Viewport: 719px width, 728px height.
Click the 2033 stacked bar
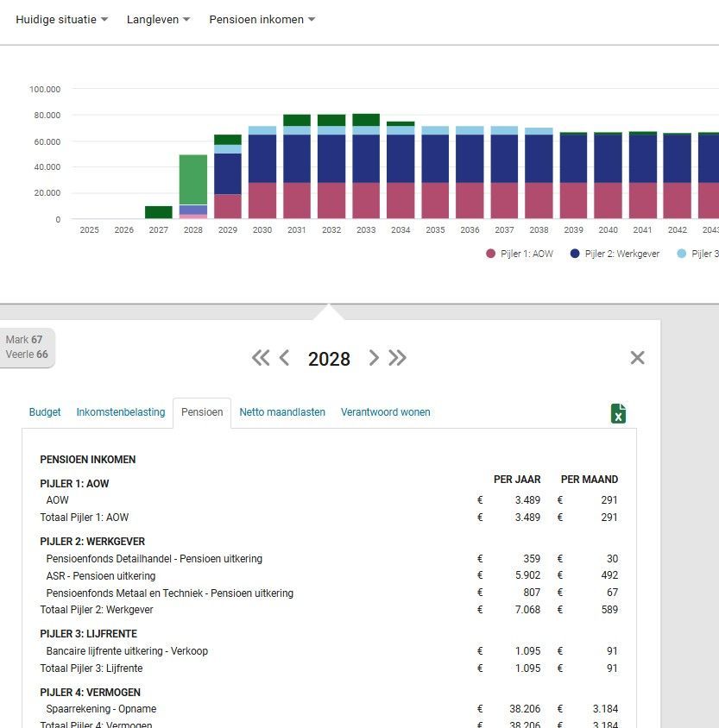coord(366,168)
